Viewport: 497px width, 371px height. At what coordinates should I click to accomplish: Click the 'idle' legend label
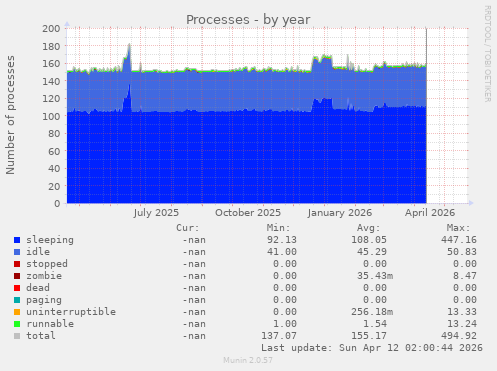38,252
